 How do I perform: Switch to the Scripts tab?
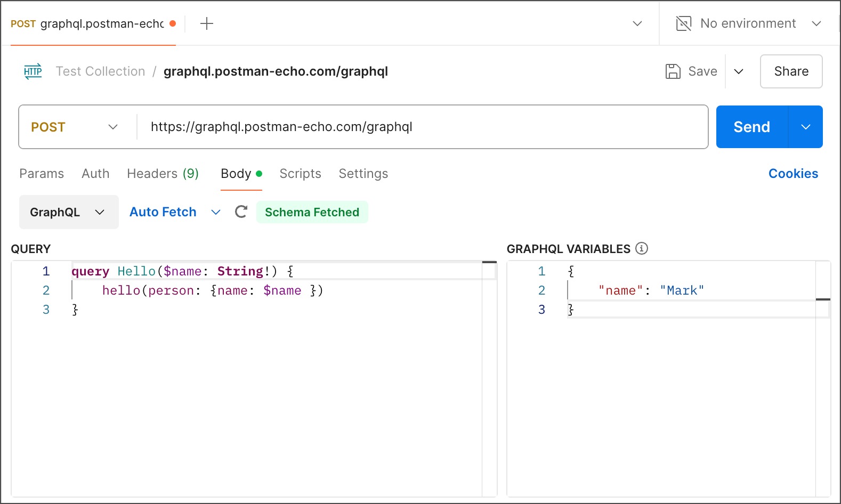pyautogui.click(x=301, y=174)
